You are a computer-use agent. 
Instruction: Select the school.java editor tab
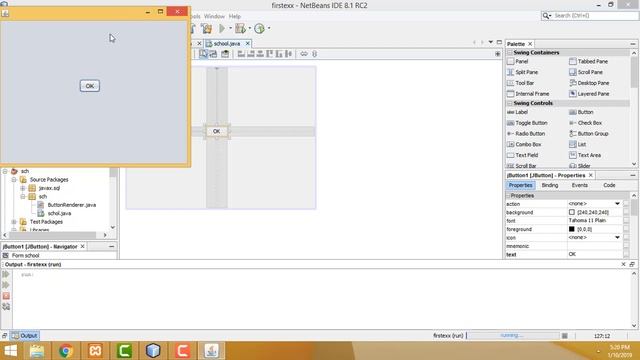click(227, 44)
